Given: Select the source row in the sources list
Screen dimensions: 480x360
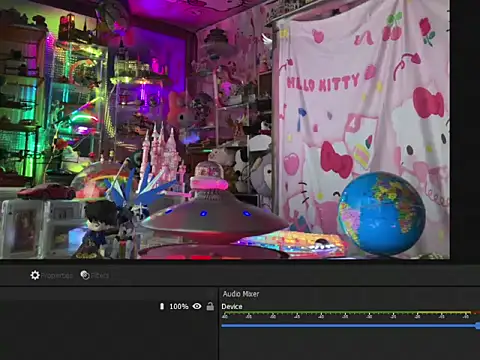Looking at the screenshot, I should coord(108,306).
